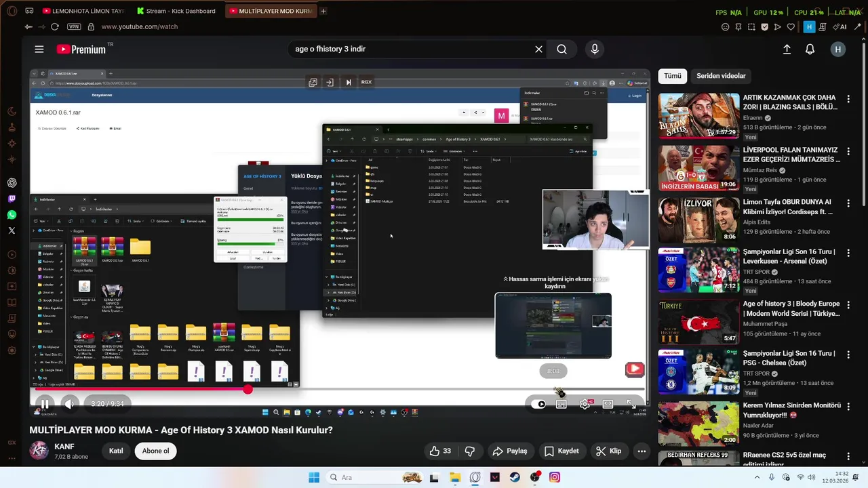Pause the video playback
The width and height of the screenshot is (868, 488).
click(44, 404)
